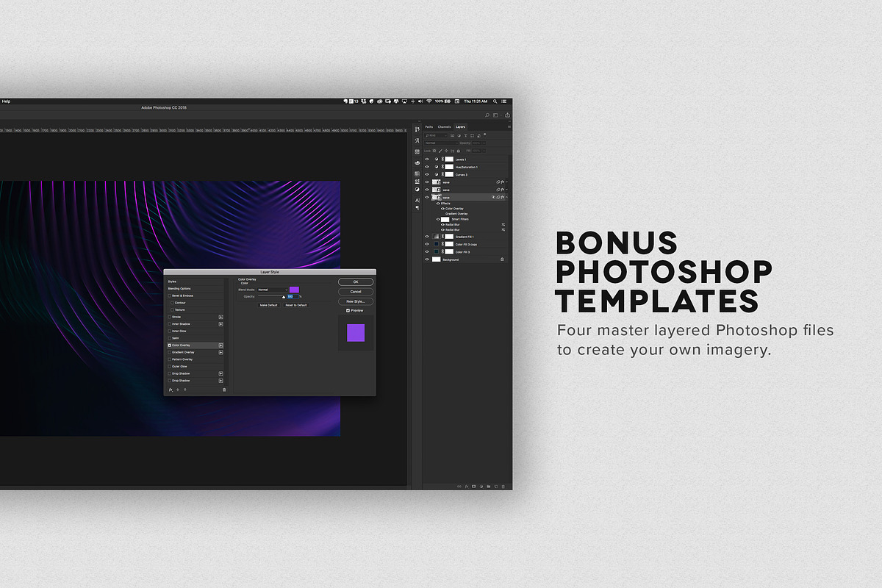Enable the Satin checkbox
The height and width of the screenshot is (588, 882).
170,338
